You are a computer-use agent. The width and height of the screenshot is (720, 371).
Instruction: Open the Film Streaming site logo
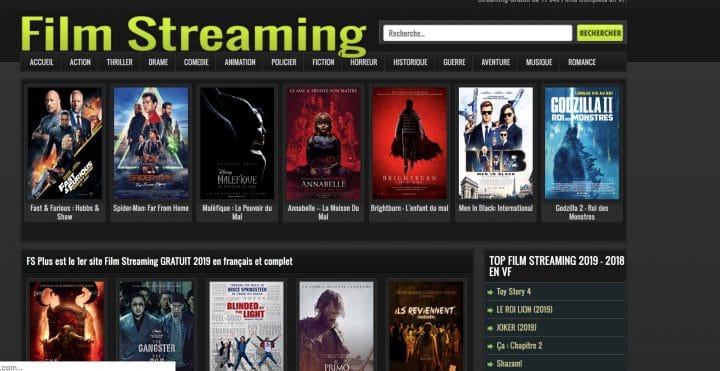click(x=193, y=35)
